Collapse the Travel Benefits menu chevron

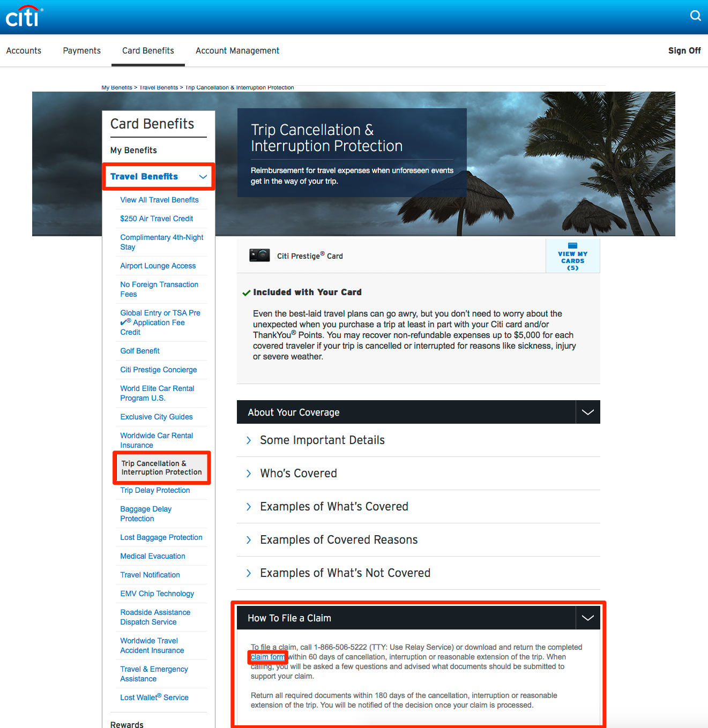click(203, 177)
